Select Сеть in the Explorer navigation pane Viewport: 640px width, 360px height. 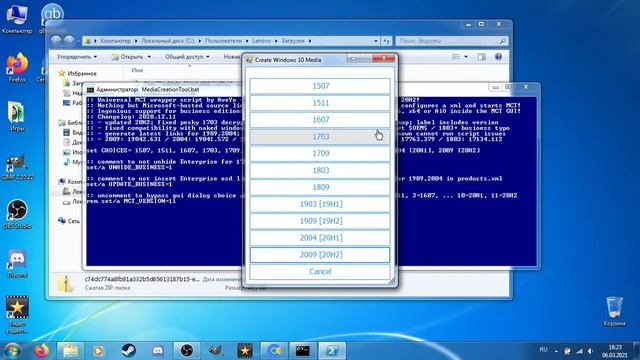(x=69, y=221)
